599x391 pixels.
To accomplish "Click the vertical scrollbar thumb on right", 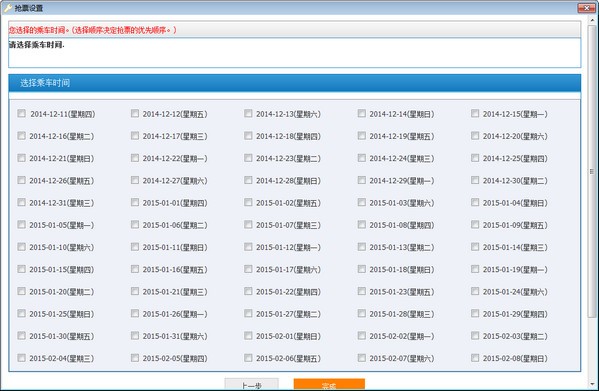I will [592, 172].
